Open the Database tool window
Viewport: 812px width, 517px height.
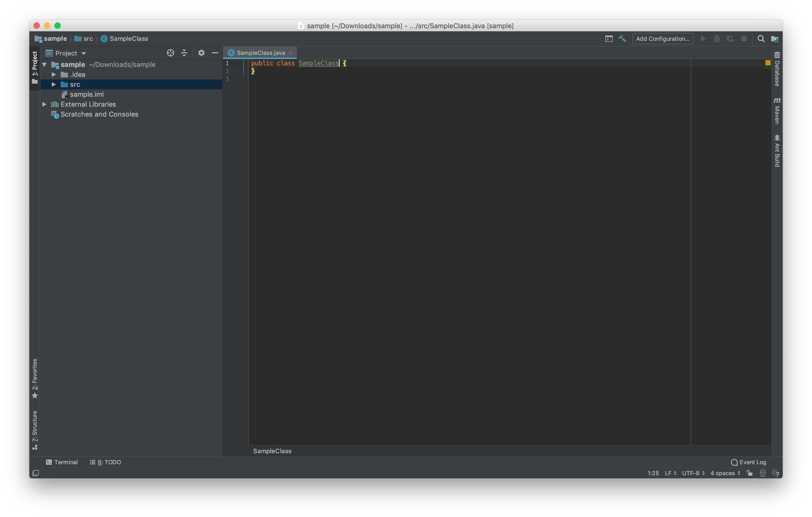[777, 69]
